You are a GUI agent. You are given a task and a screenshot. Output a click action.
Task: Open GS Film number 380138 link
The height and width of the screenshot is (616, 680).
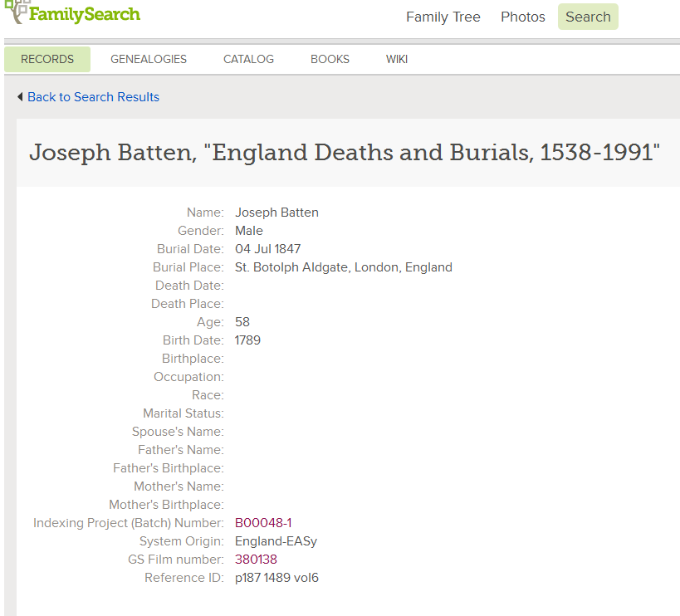pyautogui.click(x=256, y=560)
